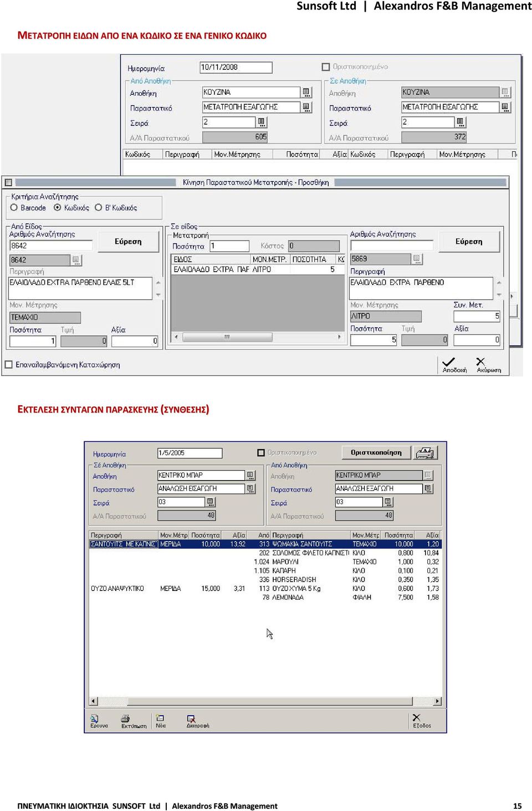The height and width of the screenshot is (811, 532).
Task: Click the Ακύρωση cancel icon
Action: tap(480, 361)
